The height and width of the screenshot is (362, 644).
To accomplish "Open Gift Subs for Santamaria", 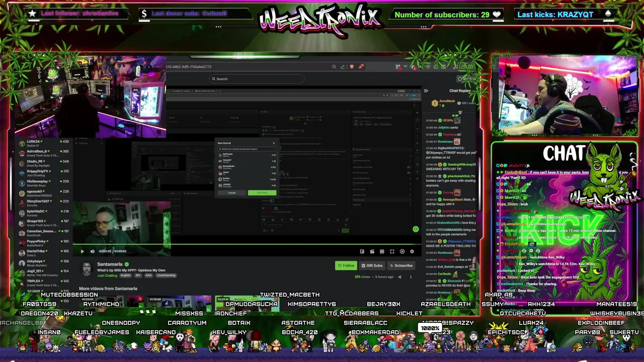I will [372, 265].
